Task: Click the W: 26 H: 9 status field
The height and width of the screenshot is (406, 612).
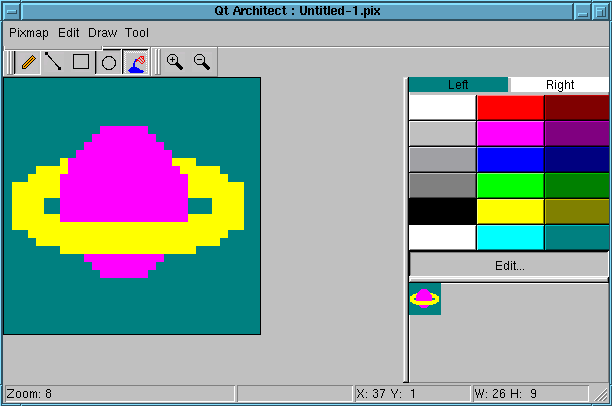Action: click(530, 394)
